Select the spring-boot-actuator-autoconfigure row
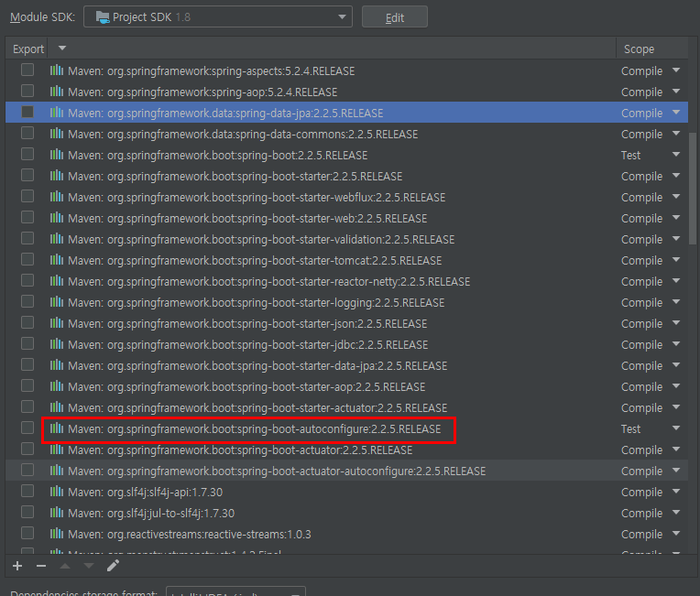 pos(346,471)
